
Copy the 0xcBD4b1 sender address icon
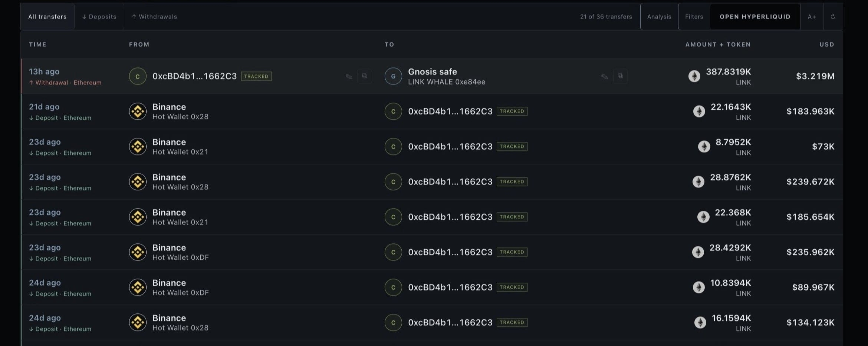(365, 76)
